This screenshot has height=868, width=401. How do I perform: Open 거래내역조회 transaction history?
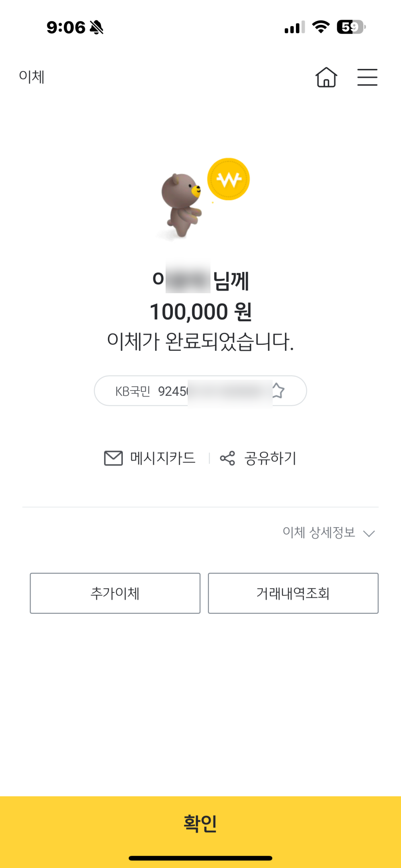[293, 593]
